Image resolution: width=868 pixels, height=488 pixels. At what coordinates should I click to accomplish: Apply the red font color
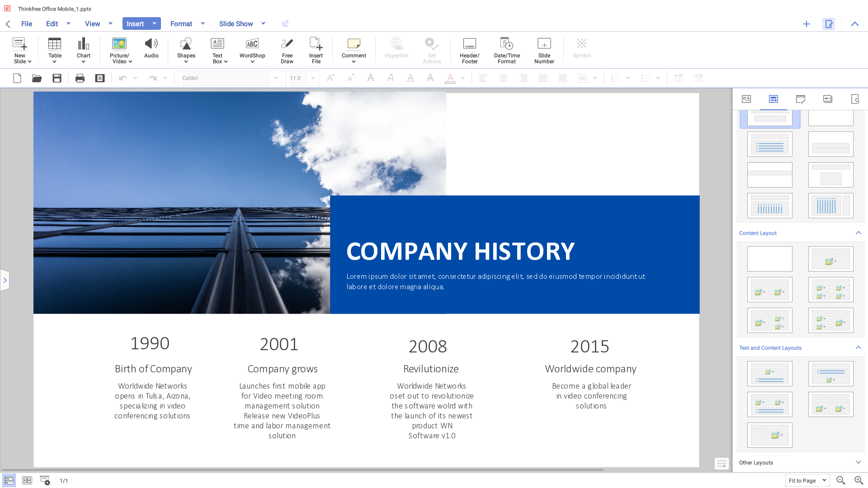(x=450, y=78)
